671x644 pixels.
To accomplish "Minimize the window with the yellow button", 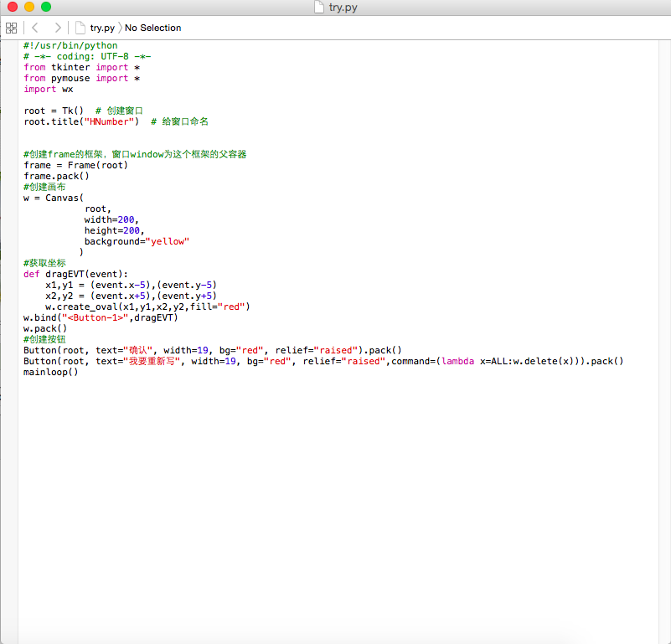I will (28, 7).
